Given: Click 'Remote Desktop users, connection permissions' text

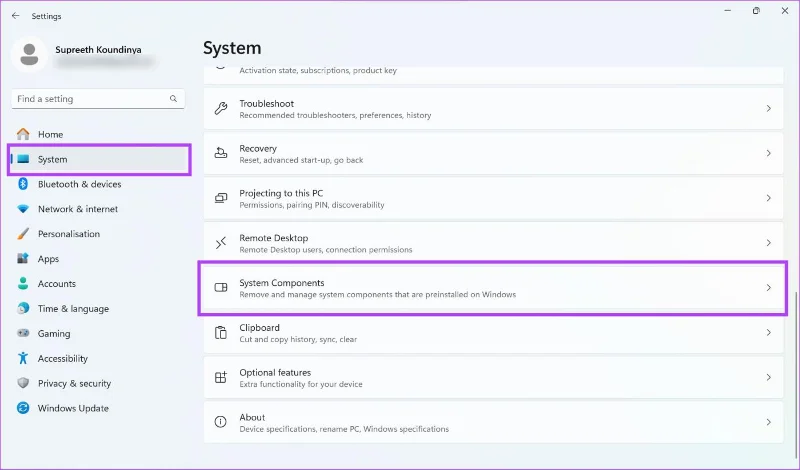Looking at the screenshot, I should click(x=326, y=250).
